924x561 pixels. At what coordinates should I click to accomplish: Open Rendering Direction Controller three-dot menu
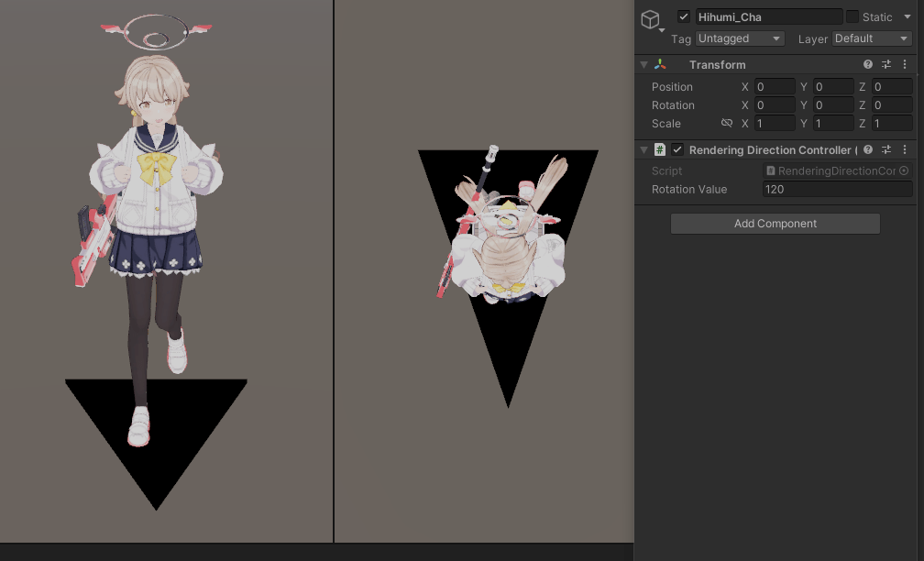tap(905, 149)
